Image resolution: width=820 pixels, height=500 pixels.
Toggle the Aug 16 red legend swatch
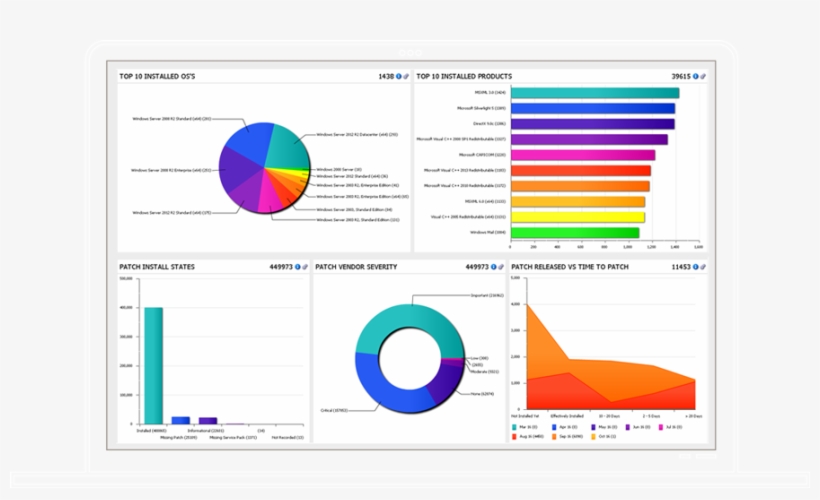coord(514,436)
